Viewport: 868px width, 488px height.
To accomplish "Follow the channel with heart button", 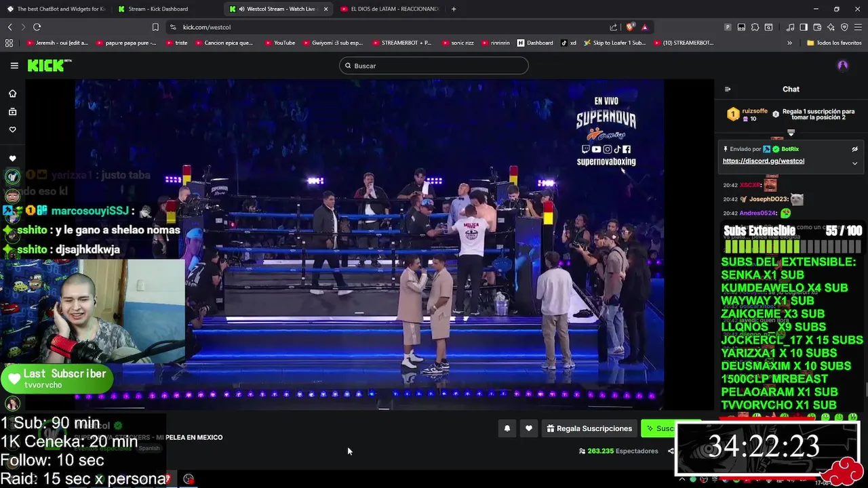I will tap(529, 428).
